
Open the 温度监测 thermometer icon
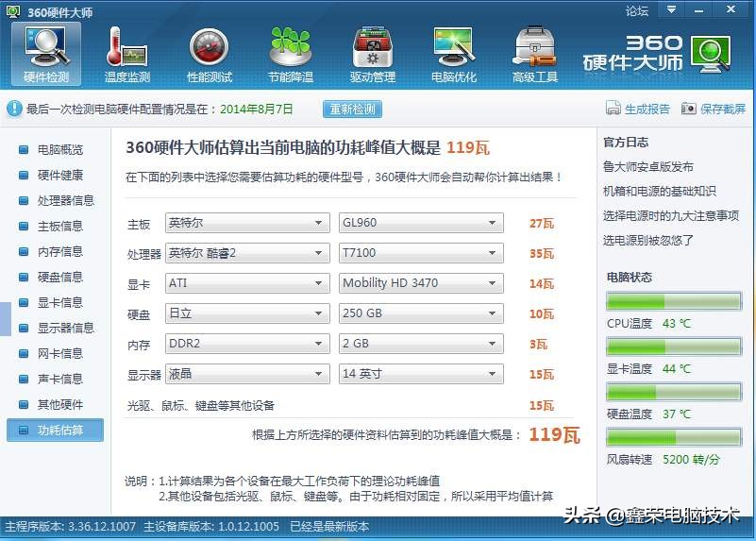[127, 47]
